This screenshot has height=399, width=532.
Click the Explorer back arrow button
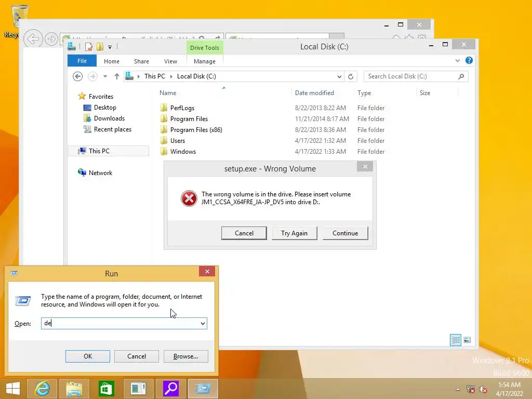[x=78, y=76]
